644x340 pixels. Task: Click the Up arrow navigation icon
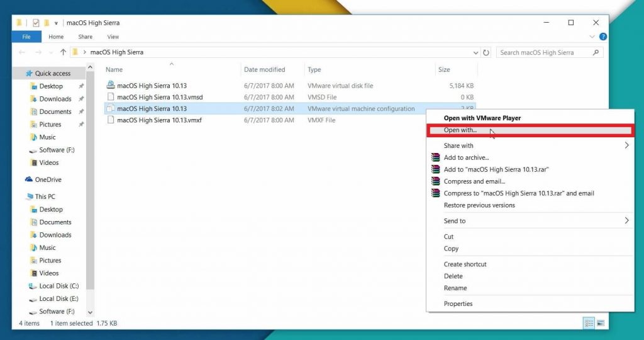tap(63, 52)
